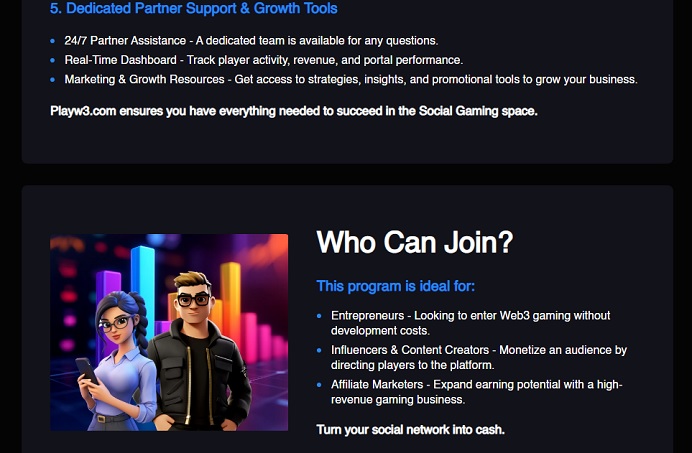Click the blue bullet dot before Entrepreneurs
692x453 pixels.
click(319, 316)
